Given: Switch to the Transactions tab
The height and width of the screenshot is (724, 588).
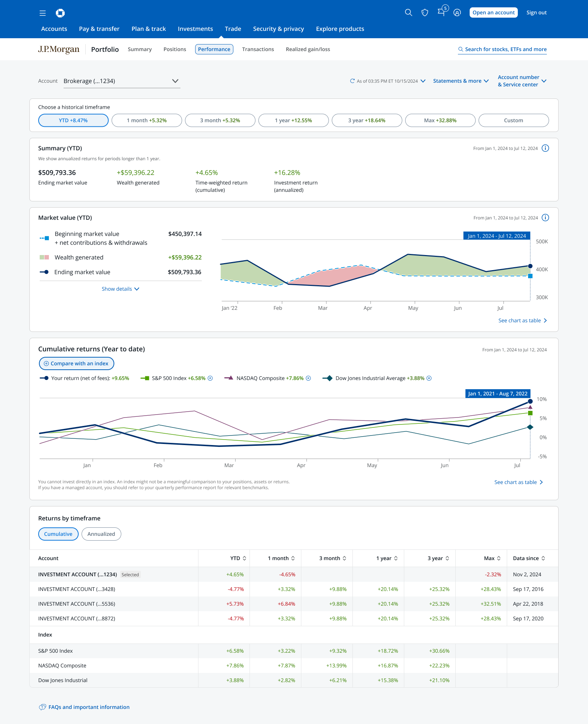Looking at the screenshot, I should [x=258, y=49].
